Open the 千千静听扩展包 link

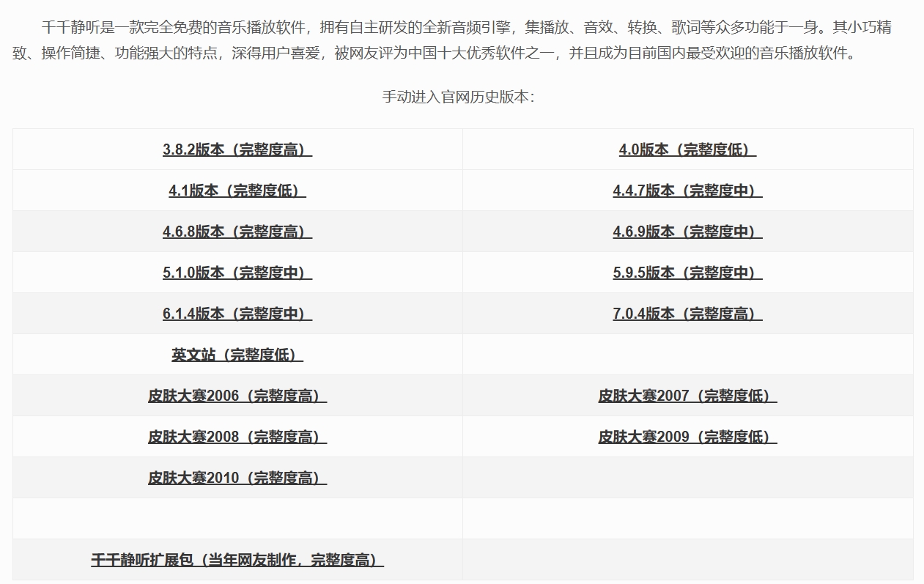click(x=237, y=560)
